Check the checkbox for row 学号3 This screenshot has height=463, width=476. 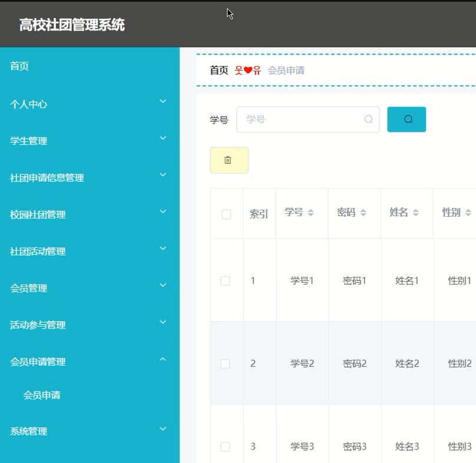225,447
